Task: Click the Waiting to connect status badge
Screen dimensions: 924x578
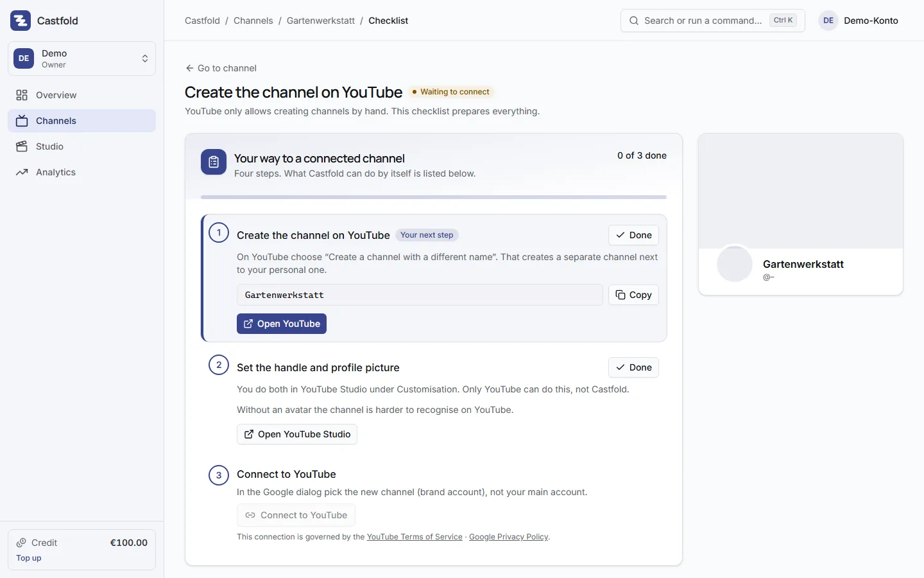Action: pos(452,92)
